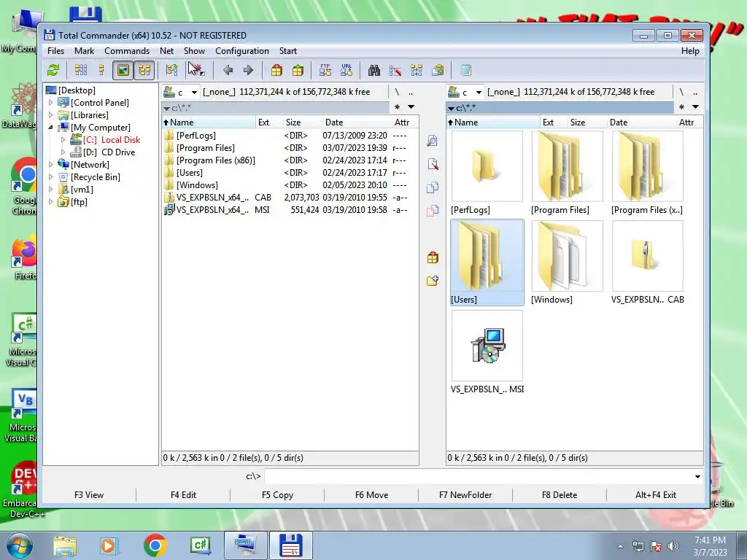The height and width of the screenshot is (560, 747).
Task: Click the Reread source (refresh) toolbar icon
Action: pos(53,71)
